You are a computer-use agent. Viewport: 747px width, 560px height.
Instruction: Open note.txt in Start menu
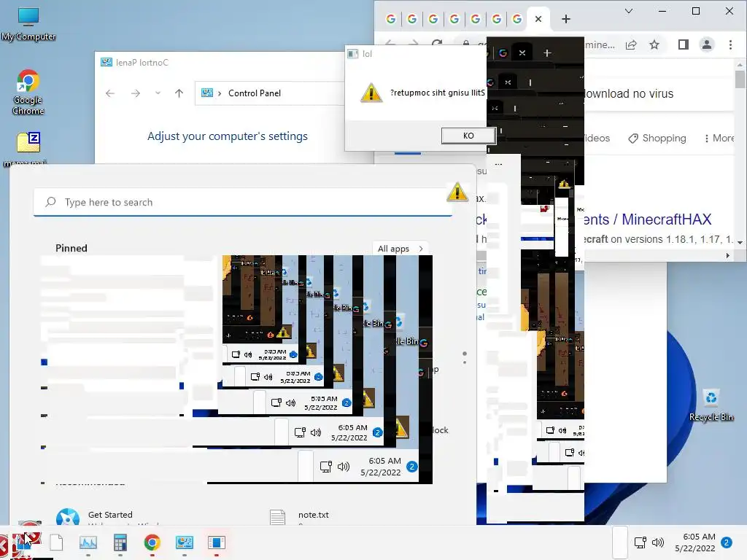tap(313, 515)
